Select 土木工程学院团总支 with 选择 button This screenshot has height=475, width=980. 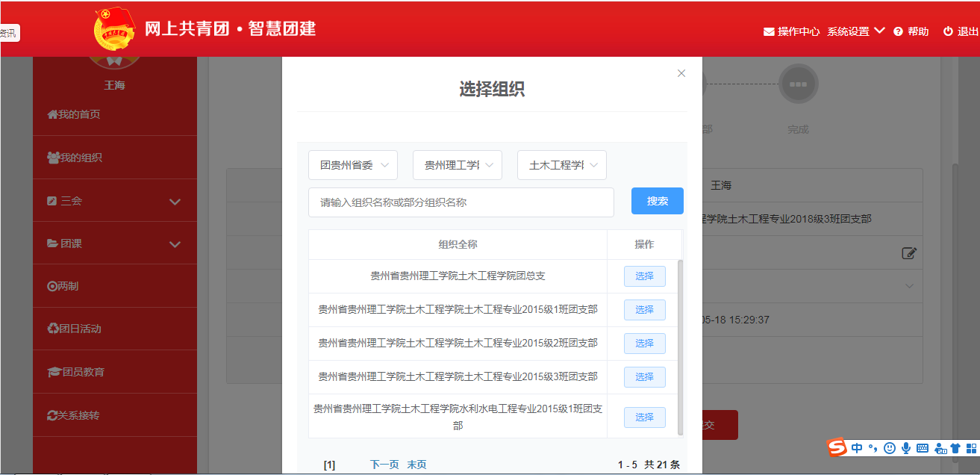pos(644,276)
